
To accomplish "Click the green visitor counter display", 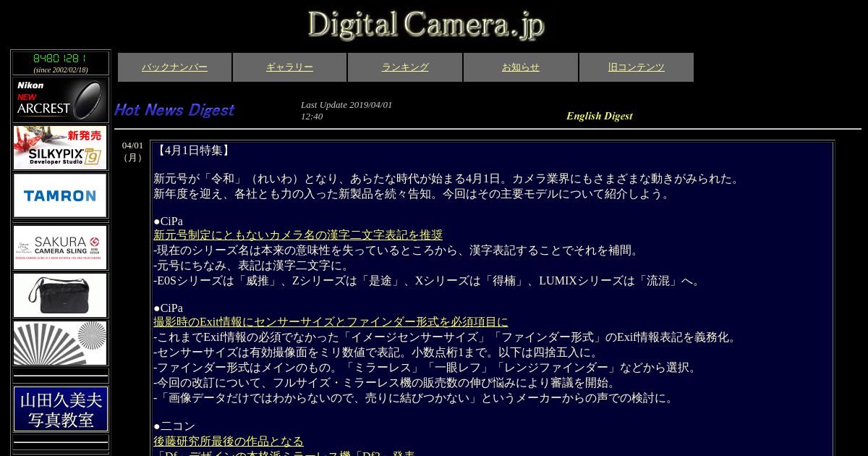I will pos(61,58).
